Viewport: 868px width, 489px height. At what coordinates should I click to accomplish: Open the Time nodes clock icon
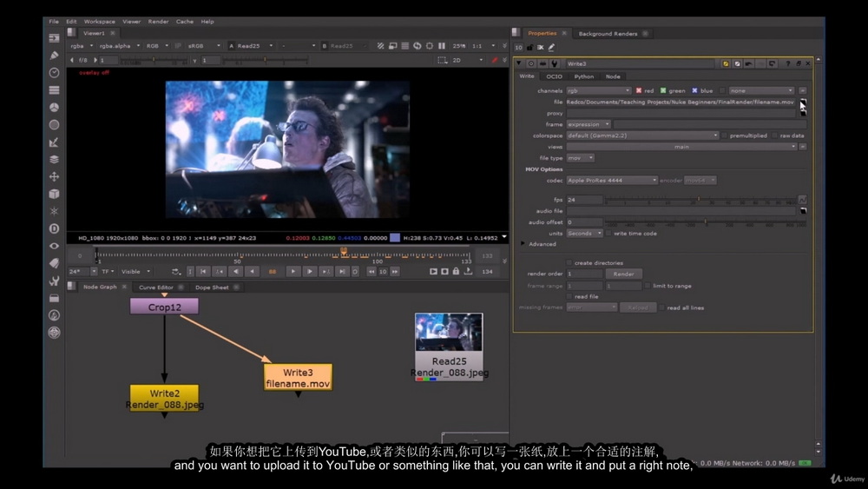tap(54, 73)
